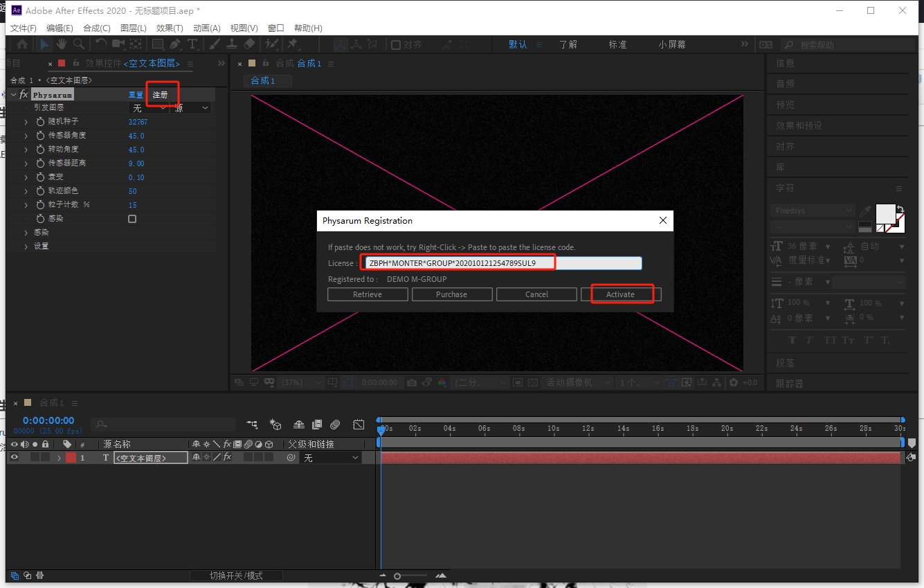Screen dimensions: 924x588
Task: Select the Selection arrow tool
Action: (x=44, y=44)
